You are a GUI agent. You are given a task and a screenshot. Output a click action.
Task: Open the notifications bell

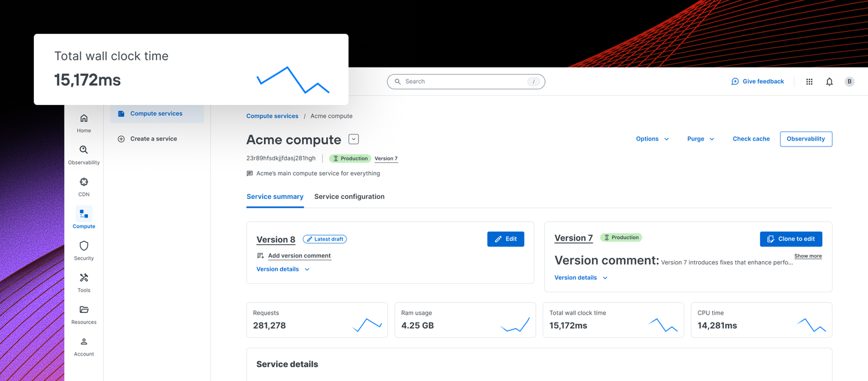[x=829, y=81]
